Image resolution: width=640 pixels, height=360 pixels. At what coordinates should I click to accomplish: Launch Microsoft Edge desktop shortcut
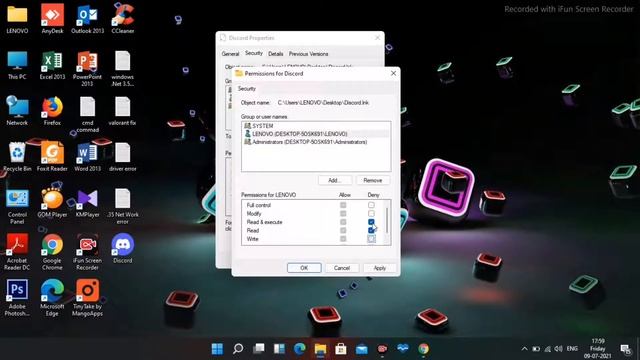[x=52, y=298]
